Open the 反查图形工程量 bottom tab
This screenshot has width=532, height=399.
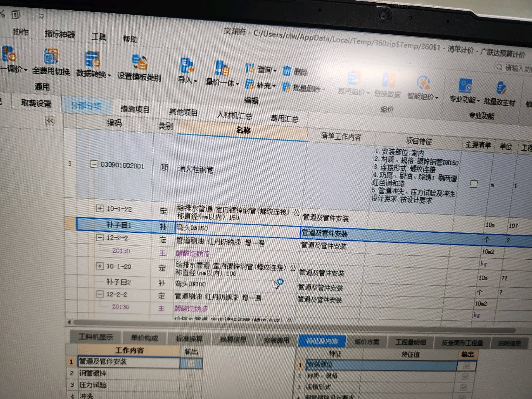click(x=462, y=343)
